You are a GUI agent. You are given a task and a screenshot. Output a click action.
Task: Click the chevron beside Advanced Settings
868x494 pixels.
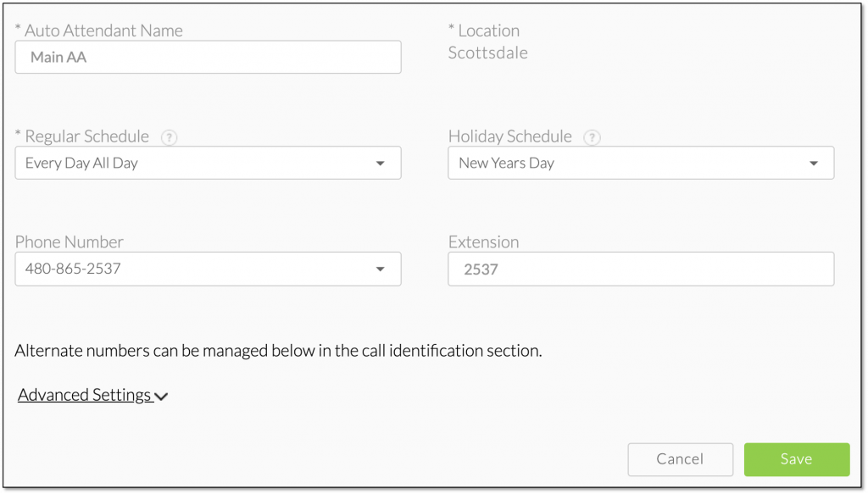161,397
